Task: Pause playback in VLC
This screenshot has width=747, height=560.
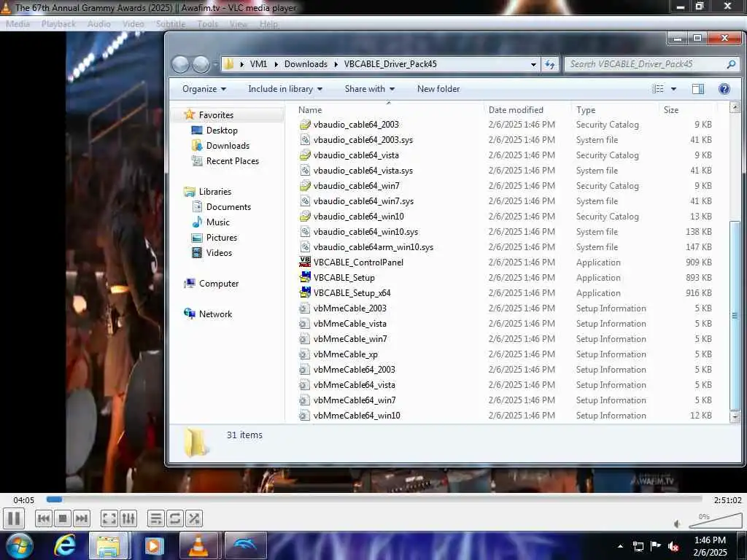Action: [14, 518]
